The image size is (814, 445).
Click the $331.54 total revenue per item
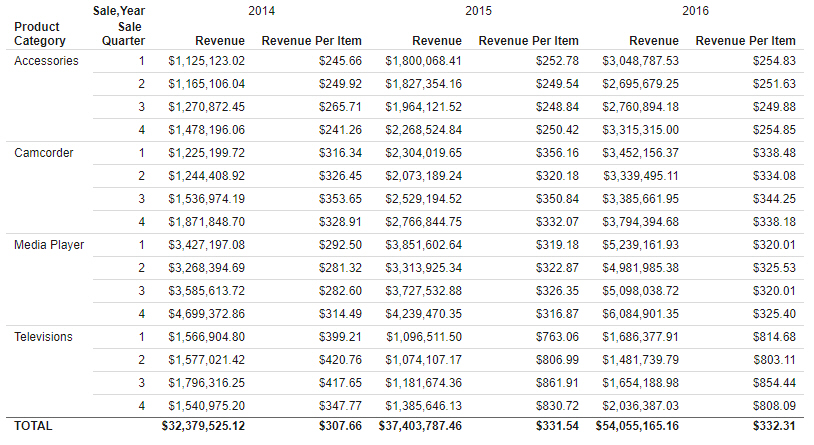coord(555,426)
